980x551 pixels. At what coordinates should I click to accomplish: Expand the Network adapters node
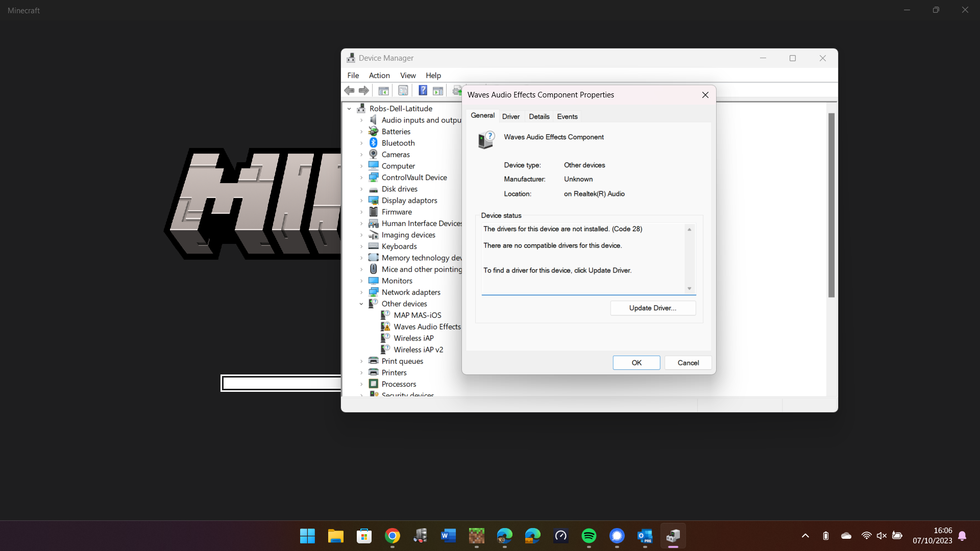tap(361, 292)
